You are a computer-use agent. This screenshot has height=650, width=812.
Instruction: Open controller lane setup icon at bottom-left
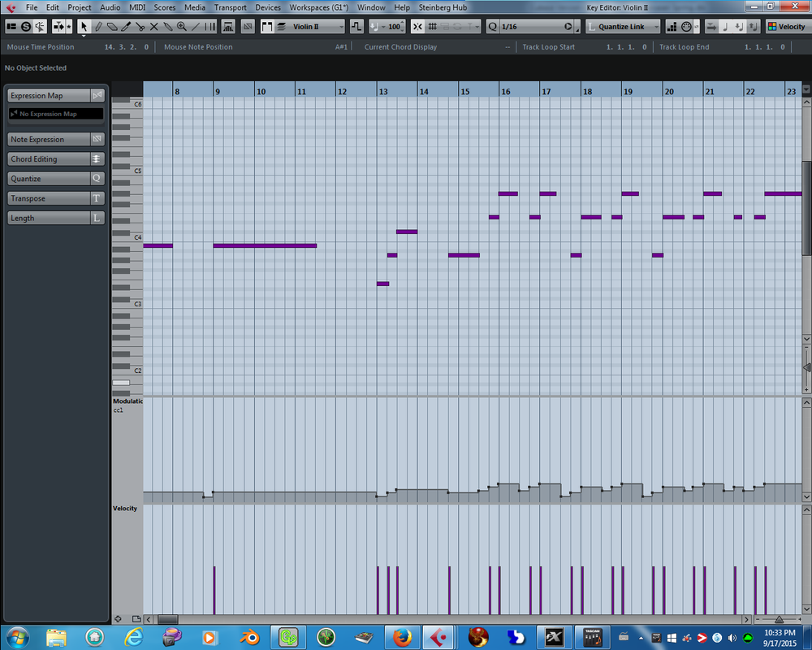[136, 619]
